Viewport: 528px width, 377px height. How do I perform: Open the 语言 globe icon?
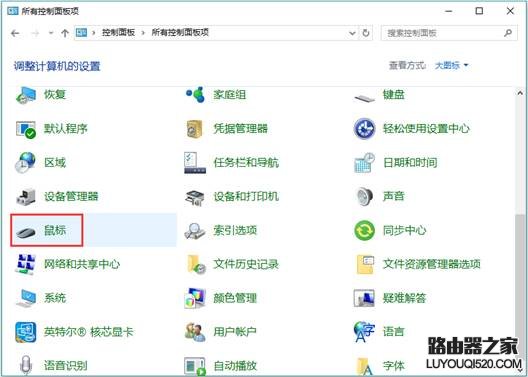364,332
